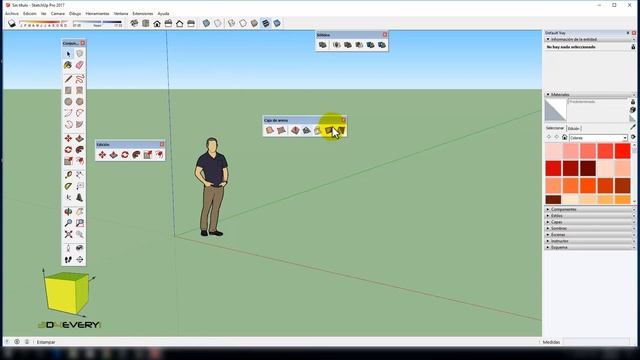Expand the Estilos panel
This screenshot has width=640, height=360.
590,216
